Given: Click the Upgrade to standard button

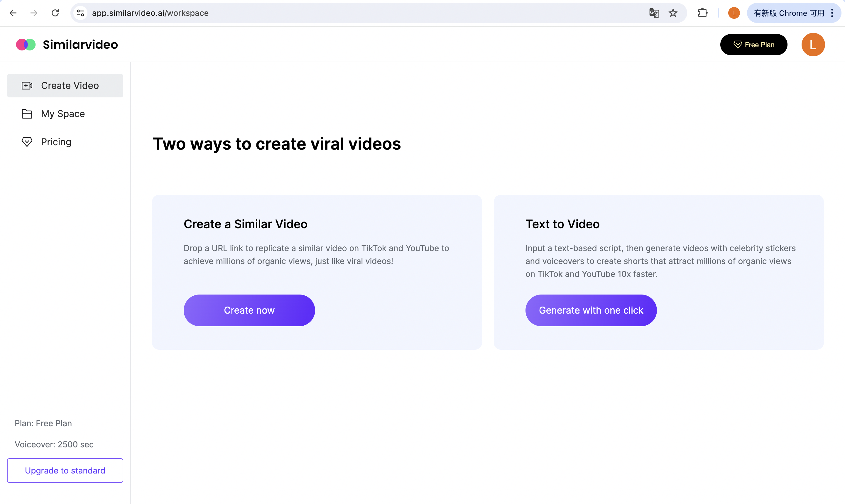Looking at the screenshot, I should click(65, 470).
